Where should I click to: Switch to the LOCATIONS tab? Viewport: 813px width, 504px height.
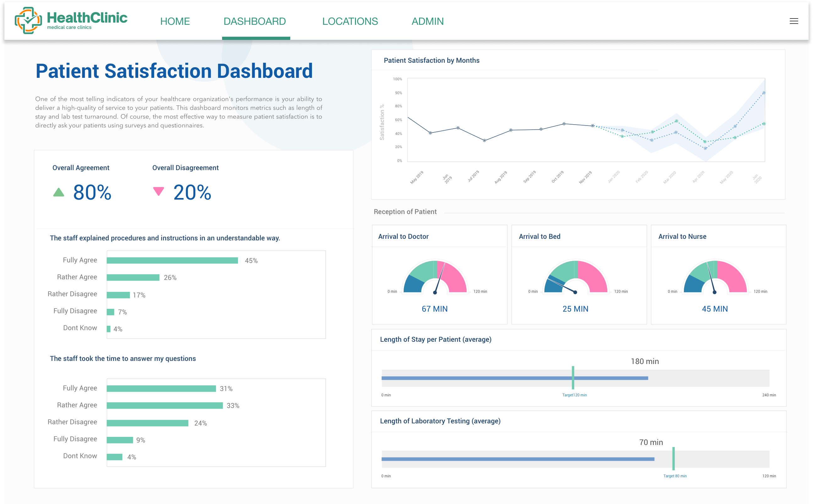(x=350, y=21)
